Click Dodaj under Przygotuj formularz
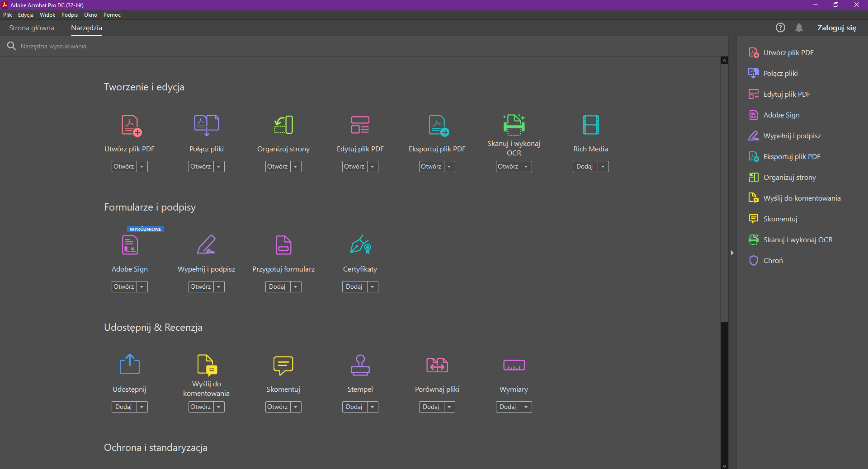868x469 pixels. click(278, 287)
